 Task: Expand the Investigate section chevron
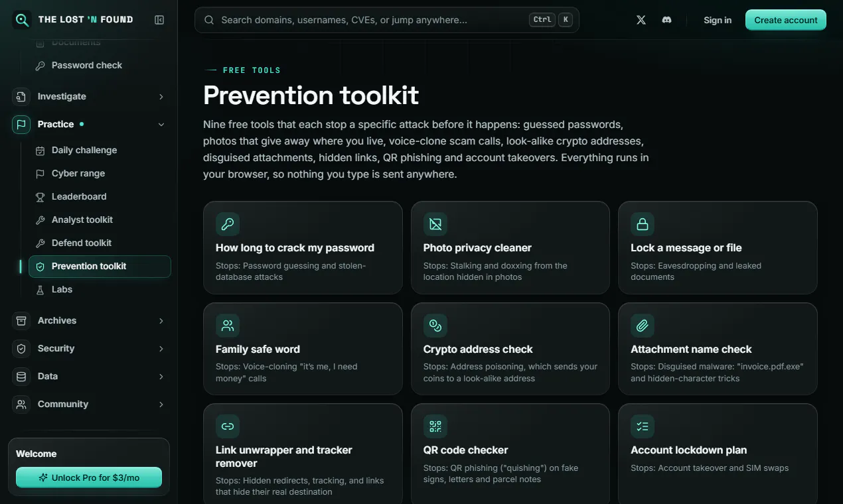click(x=161, y=97)
